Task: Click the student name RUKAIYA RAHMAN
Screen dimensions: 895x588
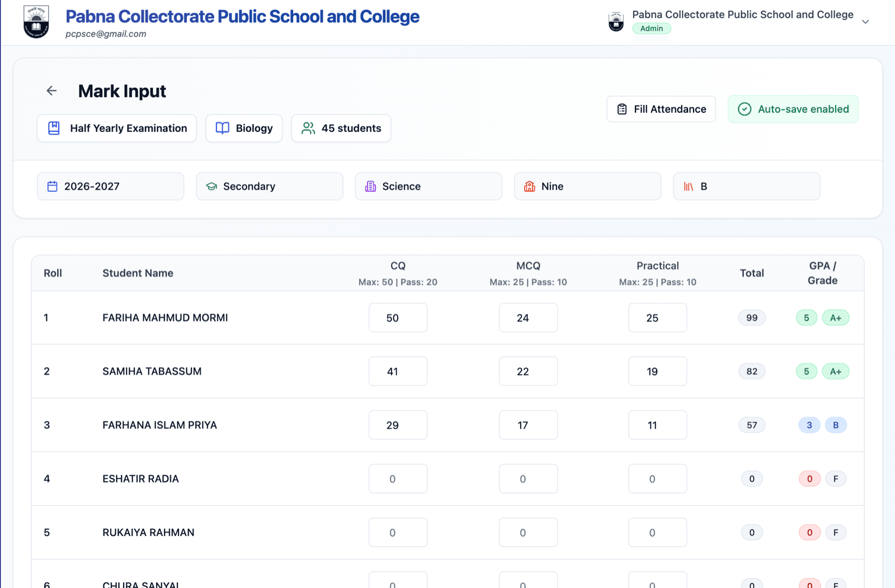Action: (148, 532)
